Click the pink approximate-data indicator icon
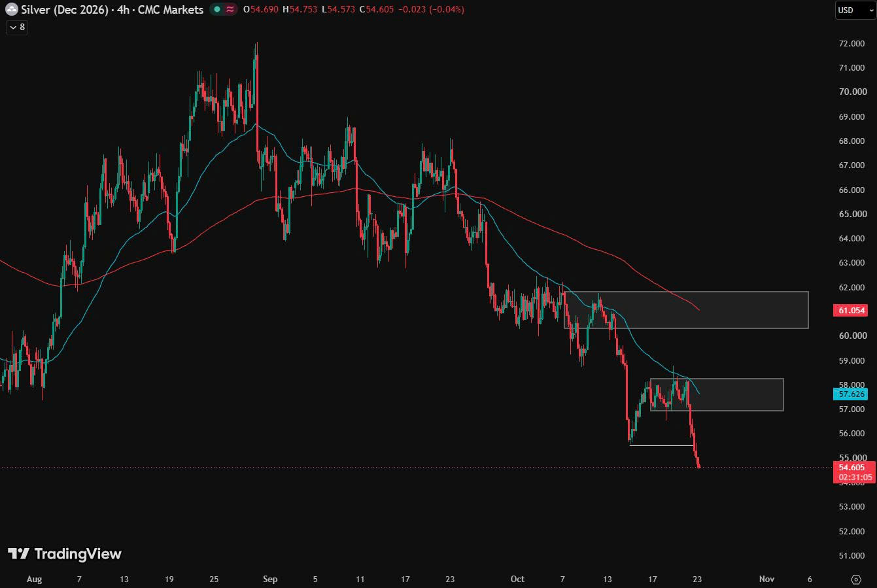Viewport: 877px width, 588px height. (230, 9)
